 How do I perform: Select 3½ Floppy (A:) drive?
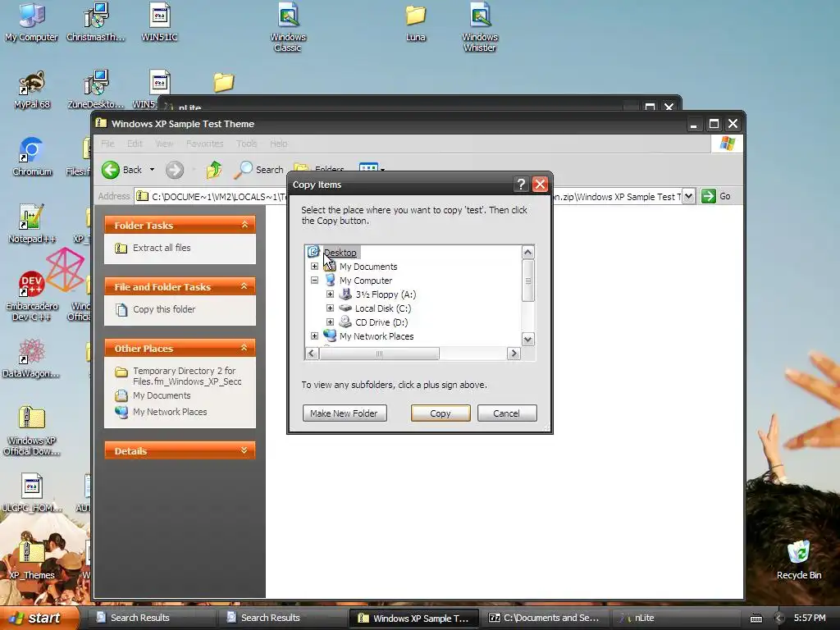pos(386,294)
